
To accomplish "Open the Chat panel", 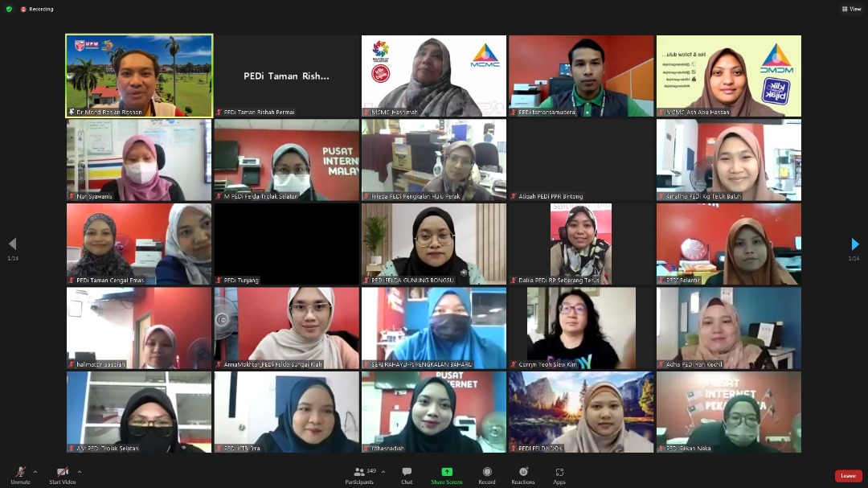I will [x=407, y=474].
